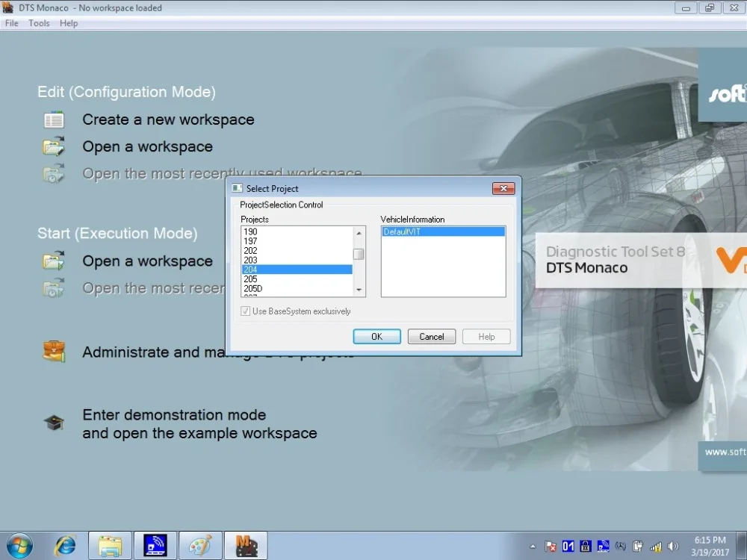Image resolution: width=747 pixels, height=560 pixels.
Task: Click Projects list scroll up arrow
Action: coord(359,233)
